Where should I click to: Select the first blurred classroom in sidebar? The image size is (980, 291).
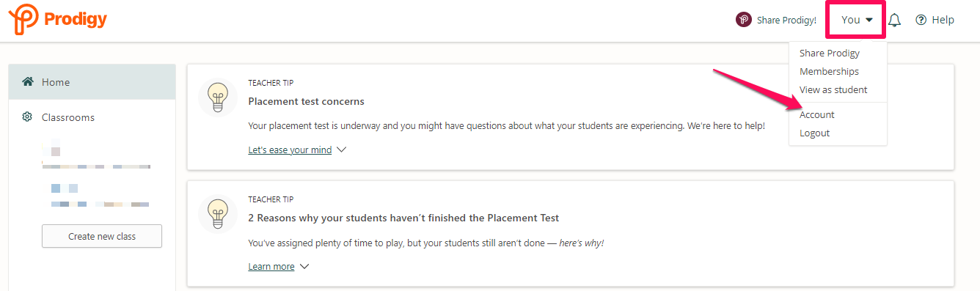click(x=96, y=159)
